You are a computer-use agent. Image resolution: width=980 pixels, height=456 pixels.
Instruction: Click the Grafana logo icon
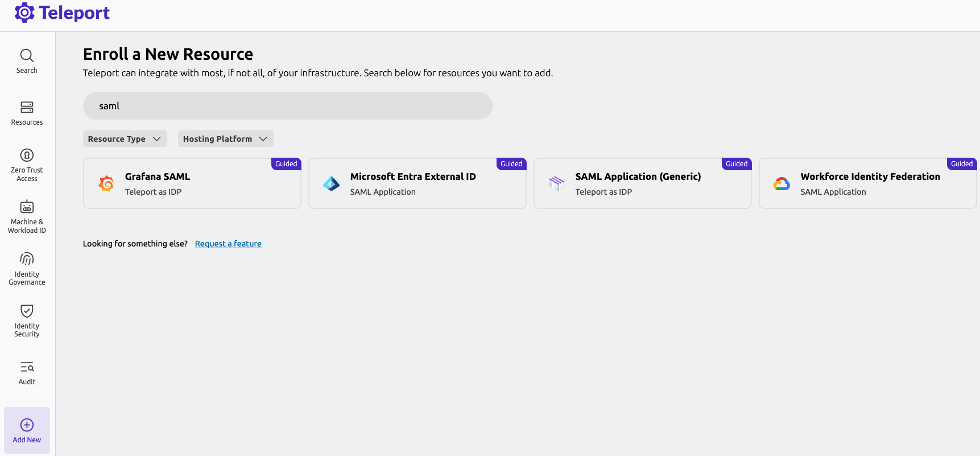[x=106, y=183]
